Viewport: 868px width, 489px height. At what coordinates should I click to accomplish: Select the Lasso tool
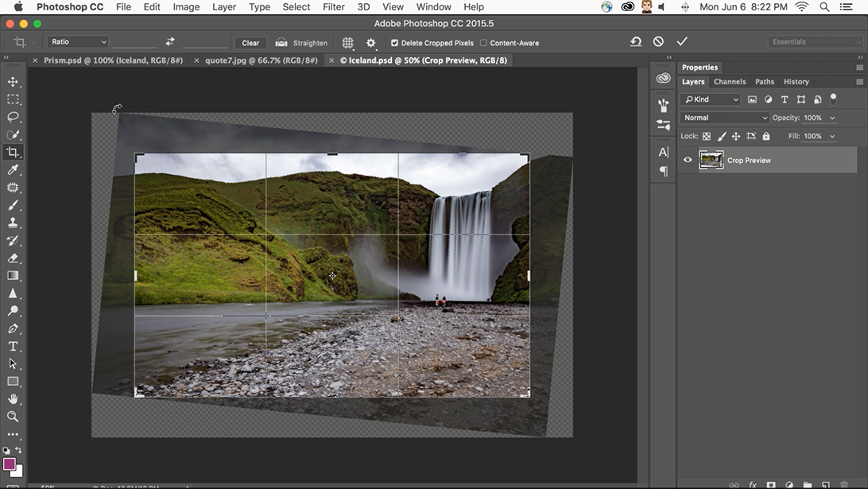[x=13, y=117]
